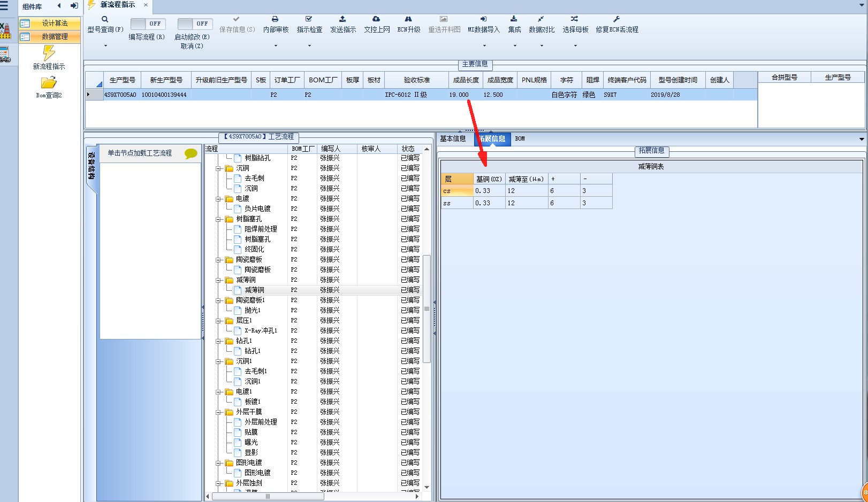Viewport: 868px width, 502px height.
Task: Click the 组件库 pin arrow icon
Action: click(x=74, y=6)
